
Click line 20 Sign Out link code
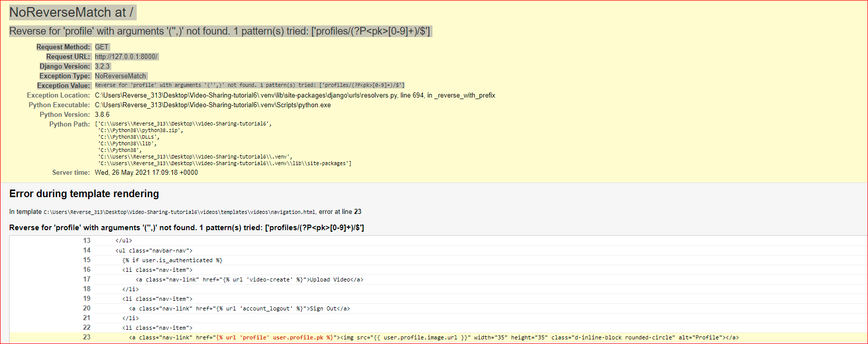(x=239, y=308)
